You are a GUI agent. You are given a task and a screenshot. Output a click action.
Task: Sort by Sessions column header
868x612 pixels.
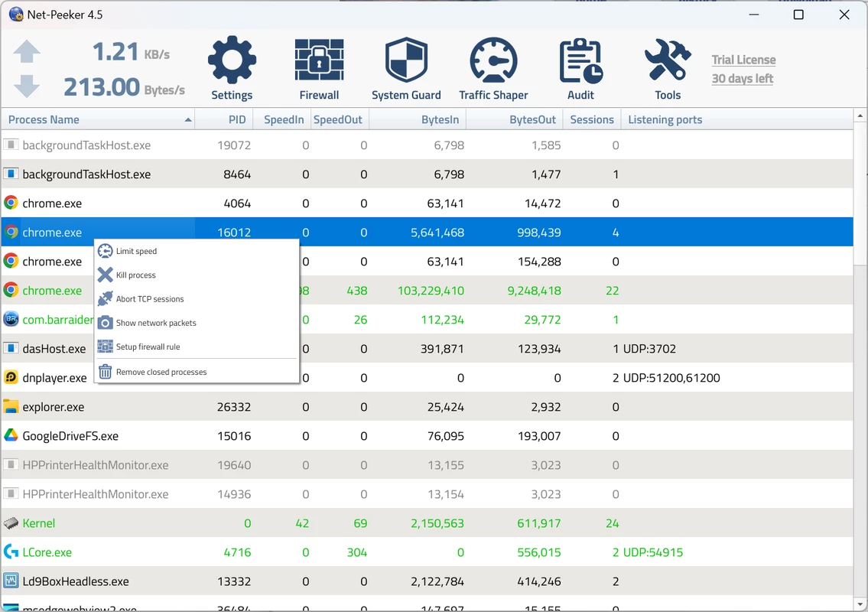592,119
